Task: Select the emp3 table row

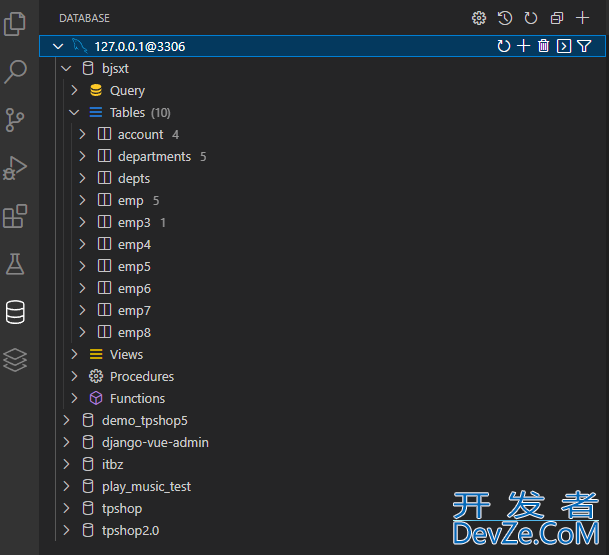Action: [x=322, y=223]
